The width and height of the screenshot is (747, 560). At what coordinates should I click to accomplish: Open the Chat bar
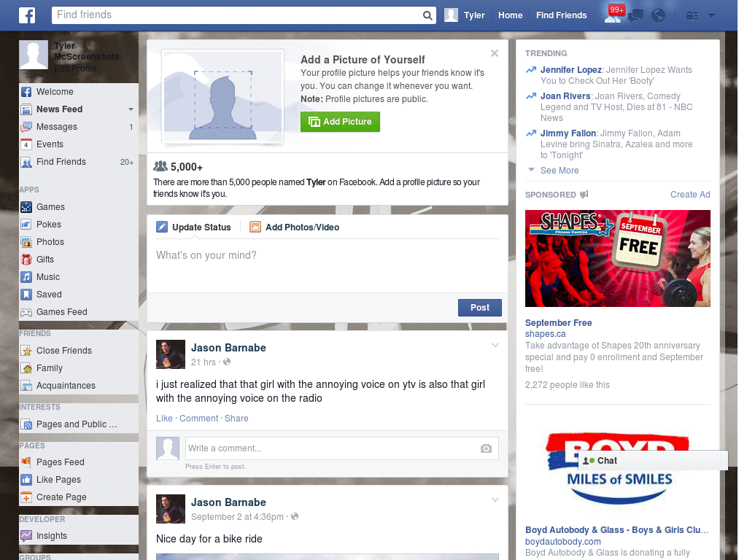pyautogui.click(x=653, y=461)
